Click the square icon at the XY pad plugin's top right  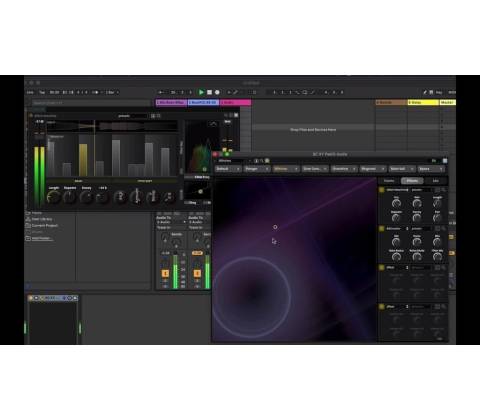[x=445, y=161]
